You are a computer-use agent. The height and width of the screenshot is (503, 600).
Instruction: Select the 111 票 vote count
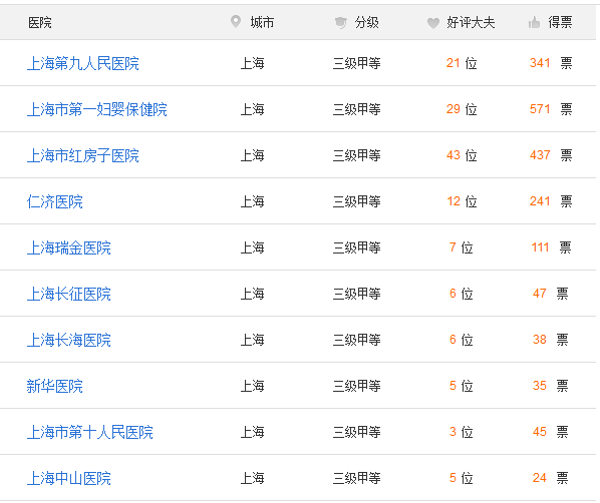[x=551, y=248]
